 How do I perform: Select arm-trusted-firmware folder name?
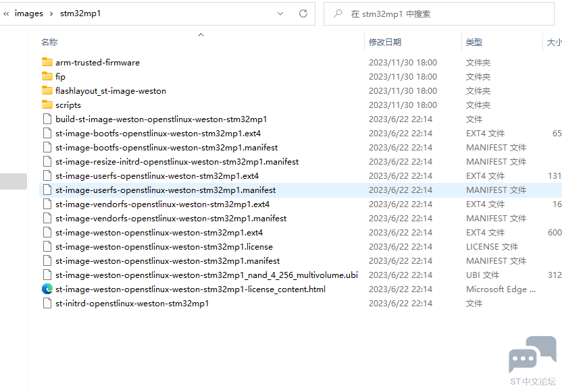coord(97,62)
